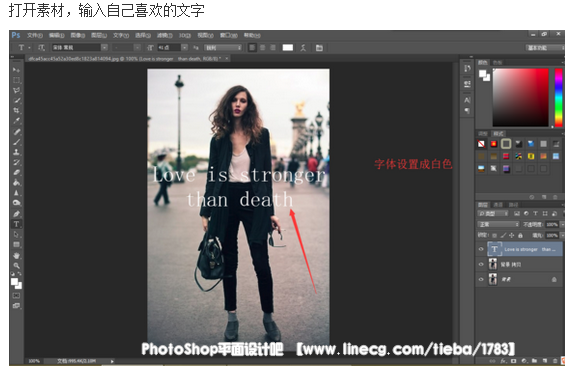This screenshot has height=366, width=565.
Task: Add a layer mask icon
Action: [x=513, y=361]
